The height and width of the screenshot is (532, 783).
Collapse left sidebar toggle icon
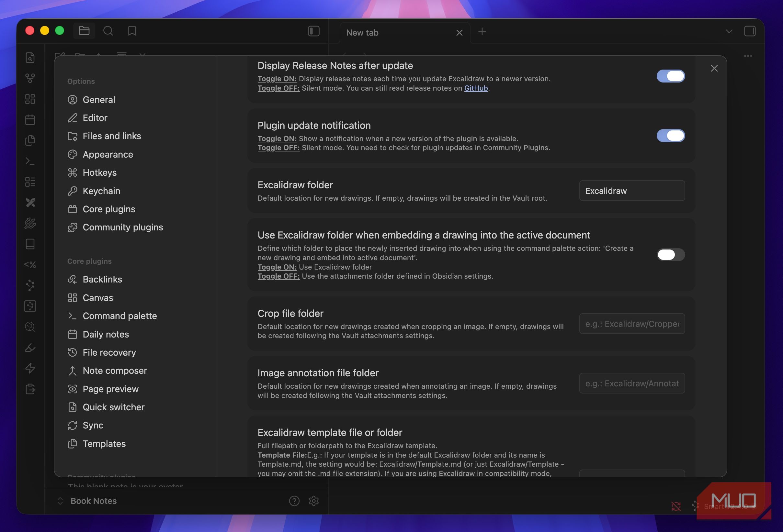[x=314, y=31]
